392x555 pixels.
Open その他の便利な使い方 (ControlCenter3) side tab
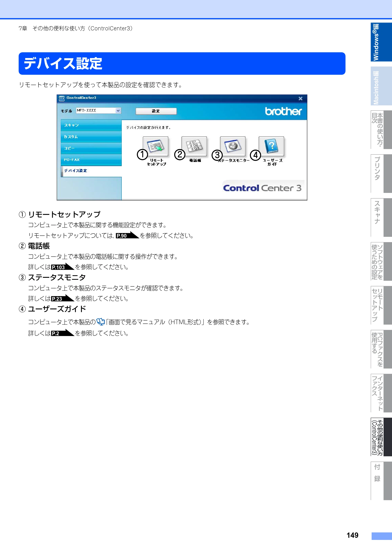tap(381, 437)
